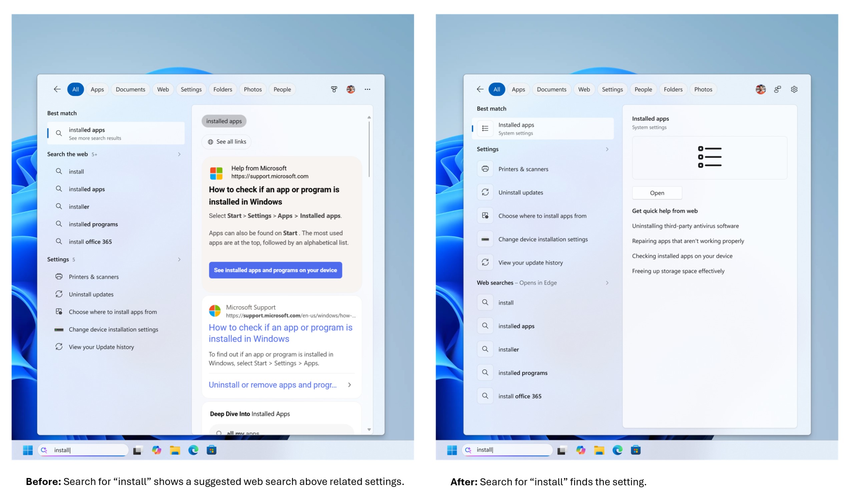Expand Settings section in After panel

tap(607, 149)
